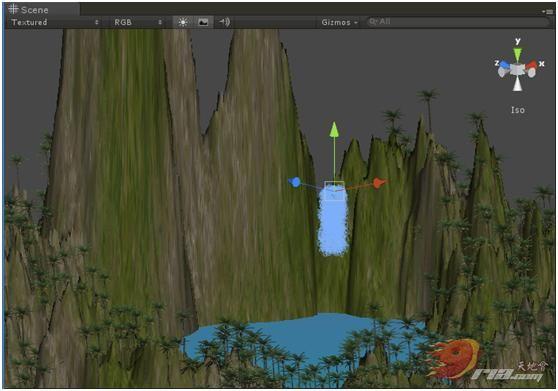Image resolution: width=558 pixels, height=391 pixels.
Task: Click the Iso projection label
Action: pyautogui.click(x=518, y=110)
